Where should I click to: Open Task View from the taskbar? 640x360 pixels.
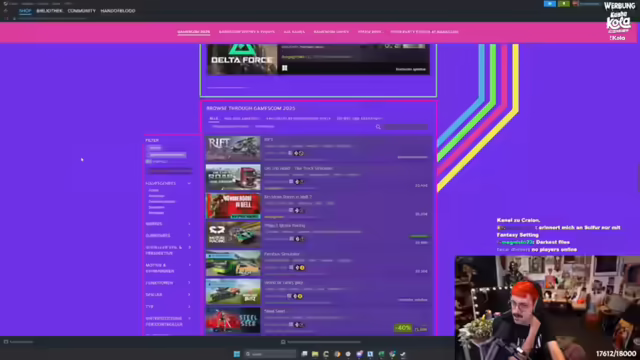click(x=304, y=354)
